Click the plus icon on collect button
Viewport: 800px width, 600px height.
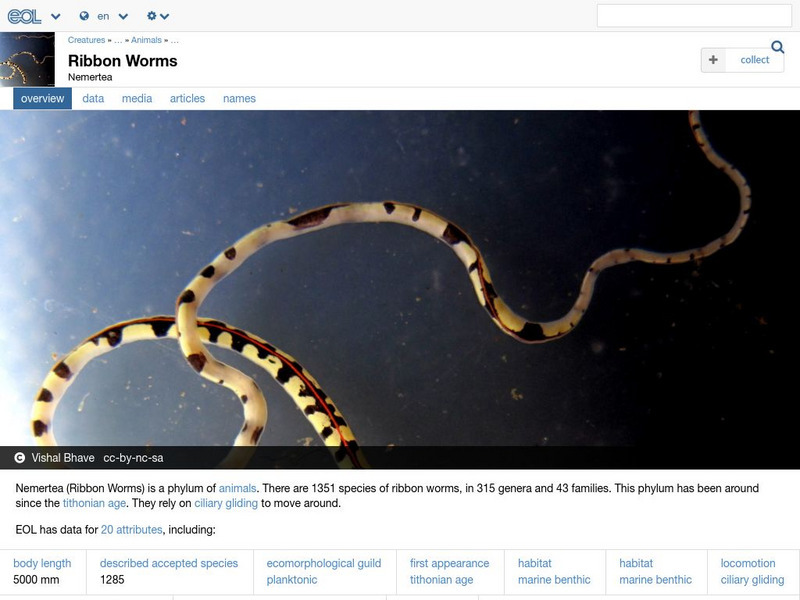pyautogui.click(x=714, y=60)
